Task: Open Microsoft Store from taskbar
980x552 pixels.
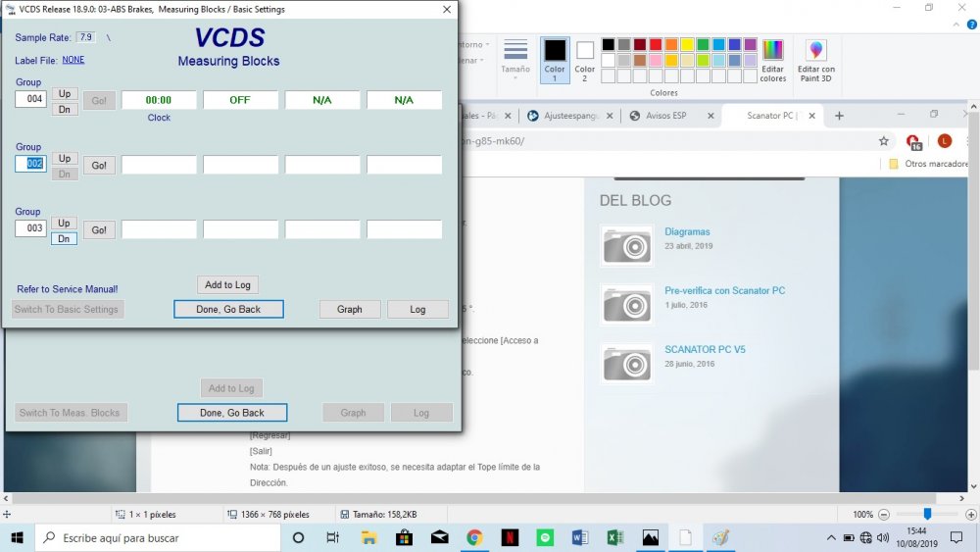Action: pos(405,537)
